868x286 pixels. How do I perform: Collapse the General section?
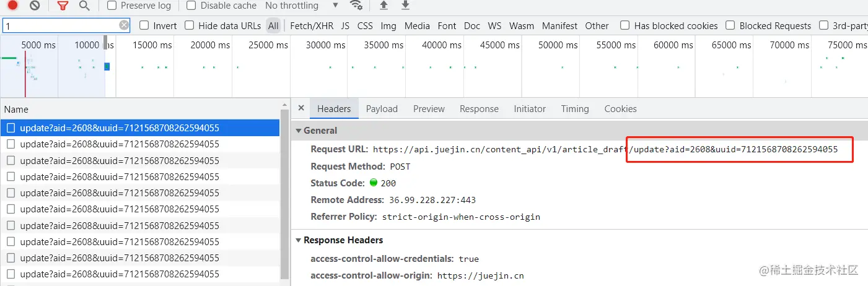299,131
